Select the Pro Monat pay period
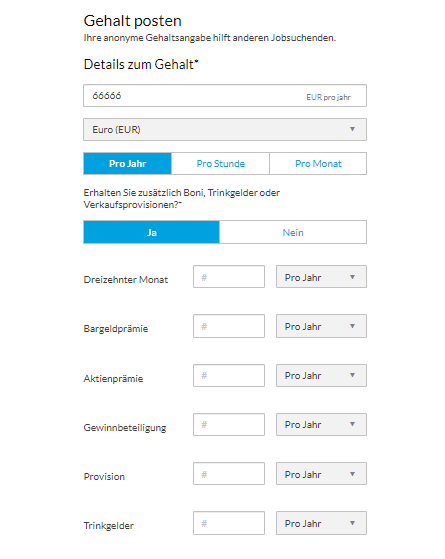This screenshot has width=445, height=559. 318,164
